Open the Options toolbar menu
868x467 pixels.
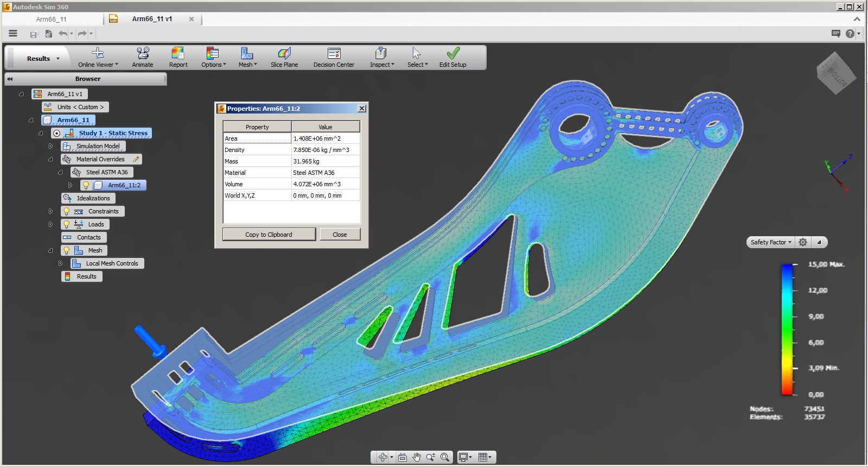(x=213, y=58)
